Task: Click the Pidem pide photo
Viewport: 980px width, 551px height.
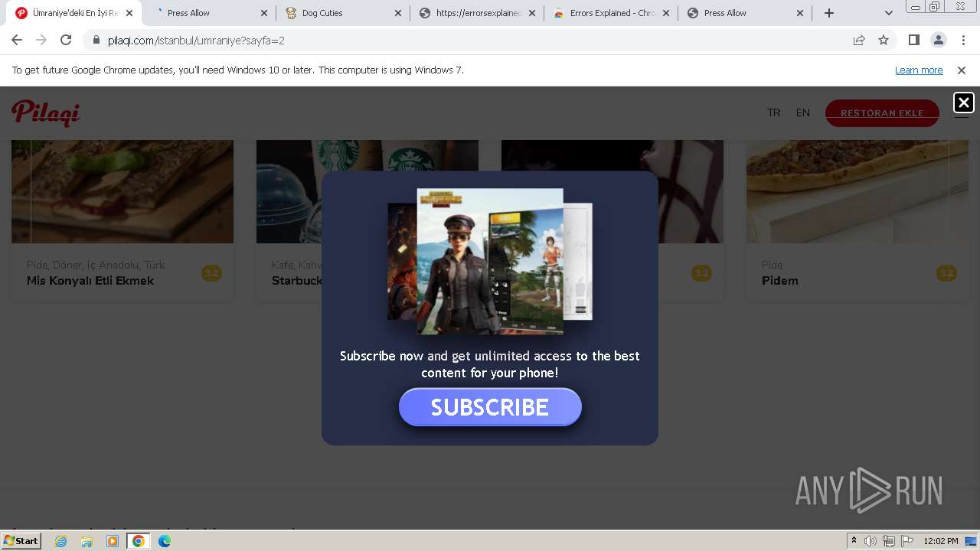Action: pos(857,191)
